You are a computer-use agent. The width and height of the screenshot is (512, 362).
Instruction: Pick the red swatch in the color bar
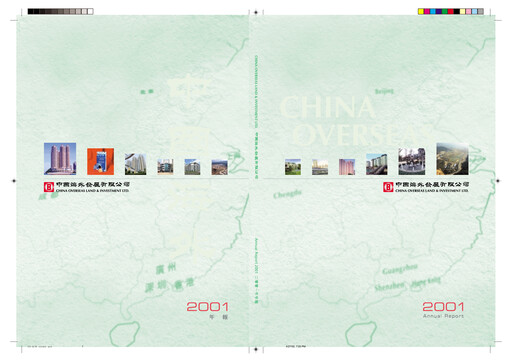[x=451, y=11]
